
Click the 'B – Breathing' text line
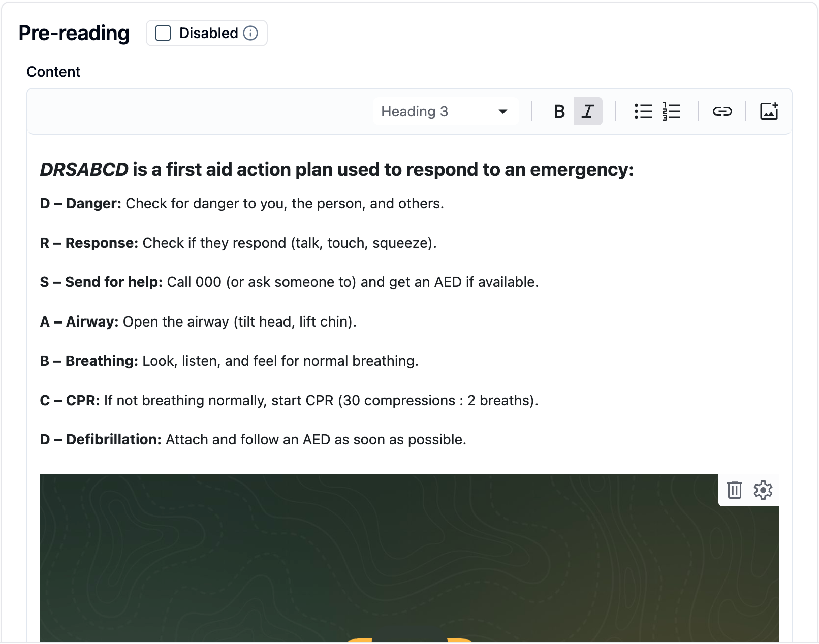[x=229, y=361]
